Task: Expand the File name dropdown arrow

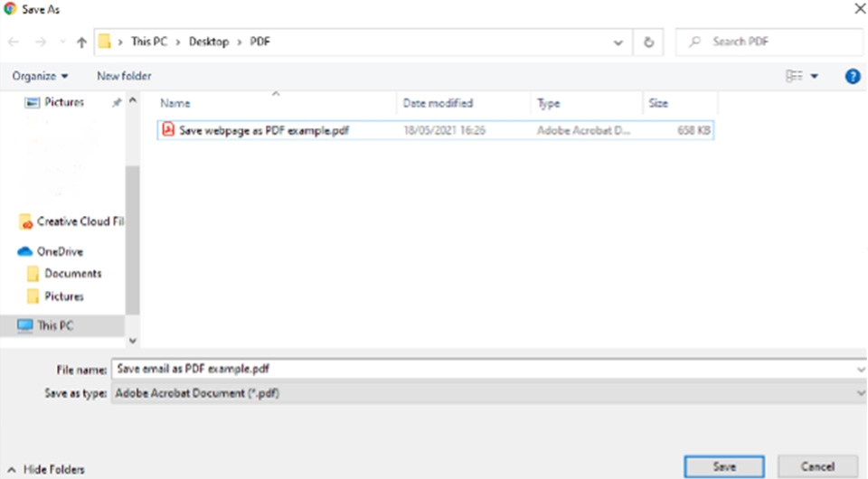Action: 860,370
